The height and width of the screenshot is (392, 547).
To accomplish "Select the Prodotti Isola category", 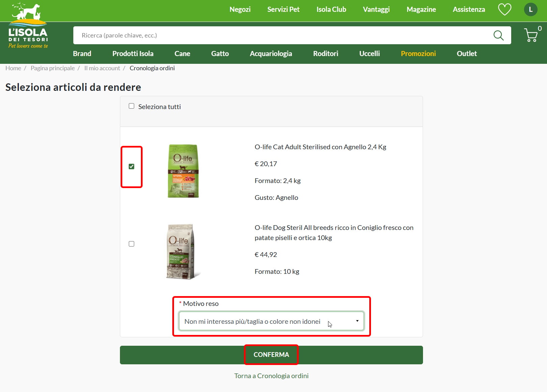I will click(133, 54).
